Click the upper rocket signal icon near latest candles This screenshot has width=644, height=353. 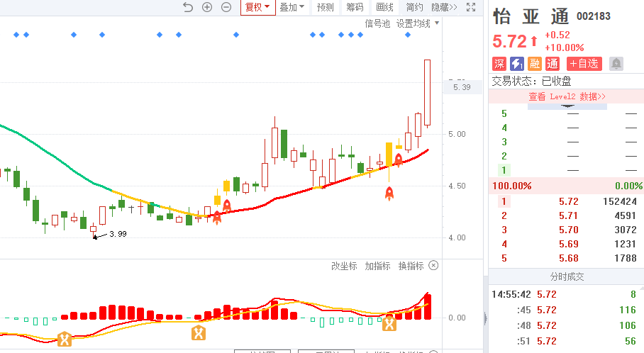[399, 159]
